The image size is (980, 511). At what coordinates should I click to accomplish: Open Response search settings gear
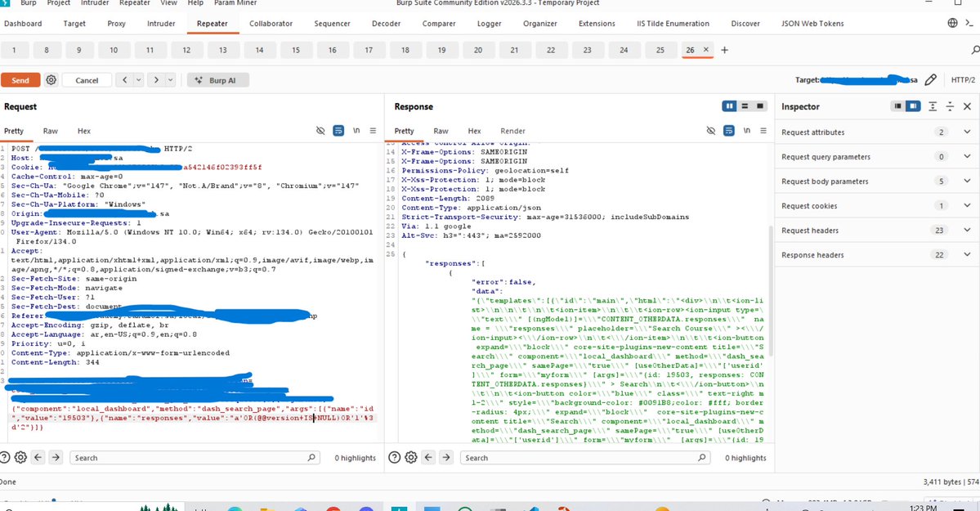pyautogui.click(x=410, y=457)
